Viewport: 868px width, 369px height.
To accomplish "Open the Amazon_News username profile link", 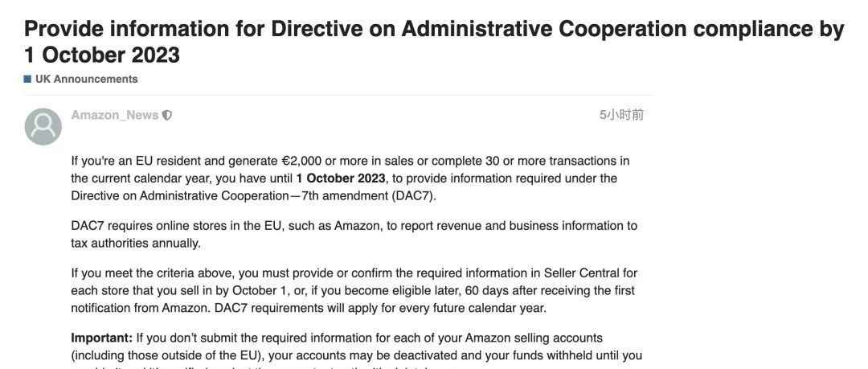I will point(115,115).
